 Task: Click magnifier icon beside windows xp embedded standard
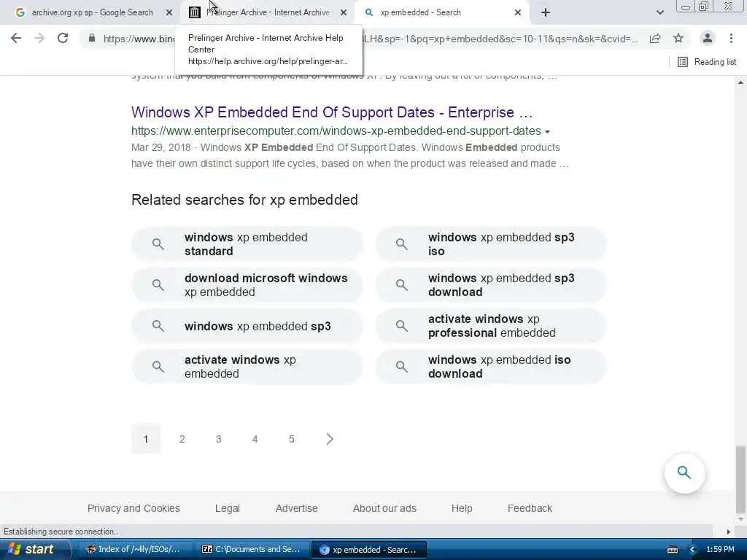158,244
